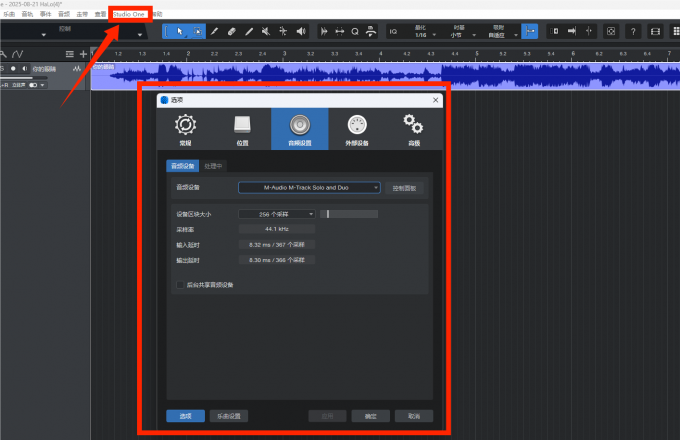This screenshot has height=440, width=680.
Task: Click the 取消 Cancel button
Action: click(x=414, y=416)
